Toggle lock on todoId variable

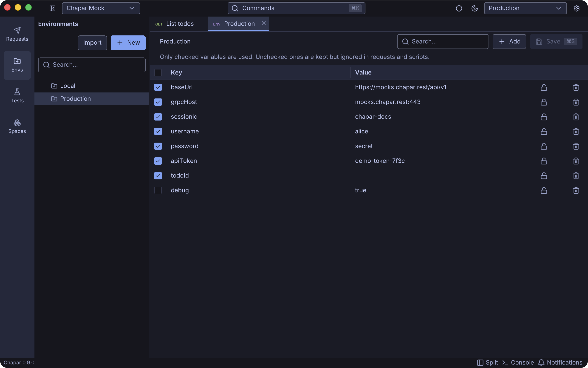point(544,176)
